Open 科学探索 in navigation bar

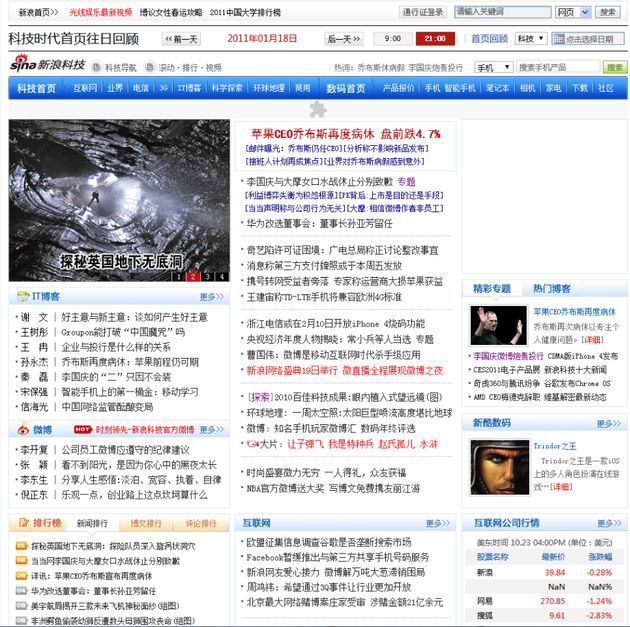(x=227, y=88)
